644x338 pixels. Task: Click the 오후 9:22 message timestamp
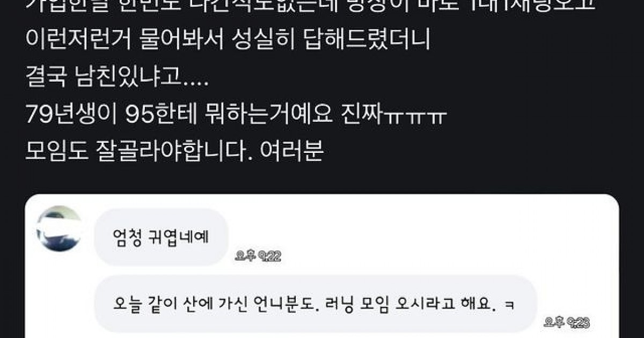tap(258, 257)
